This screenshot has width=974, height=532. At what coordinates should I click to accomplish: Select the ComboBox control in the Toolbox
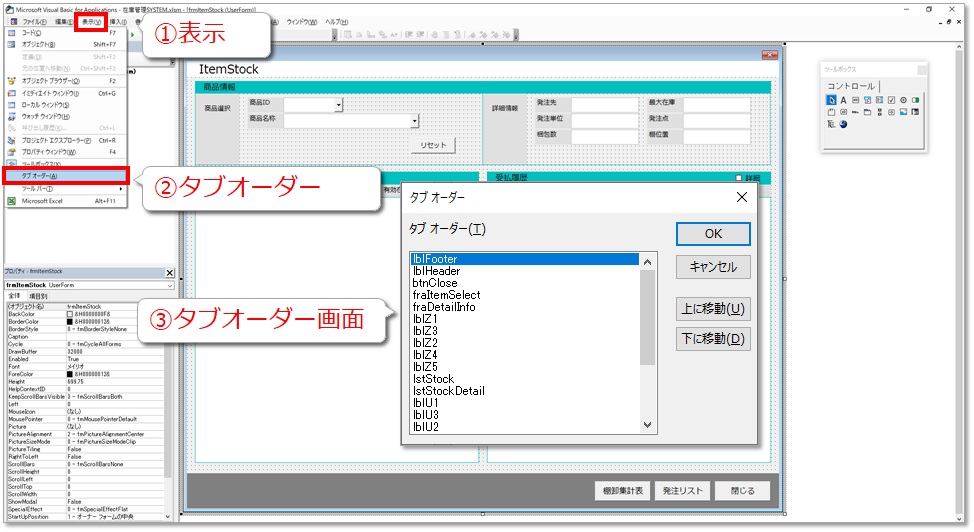(x=867, y=100)
